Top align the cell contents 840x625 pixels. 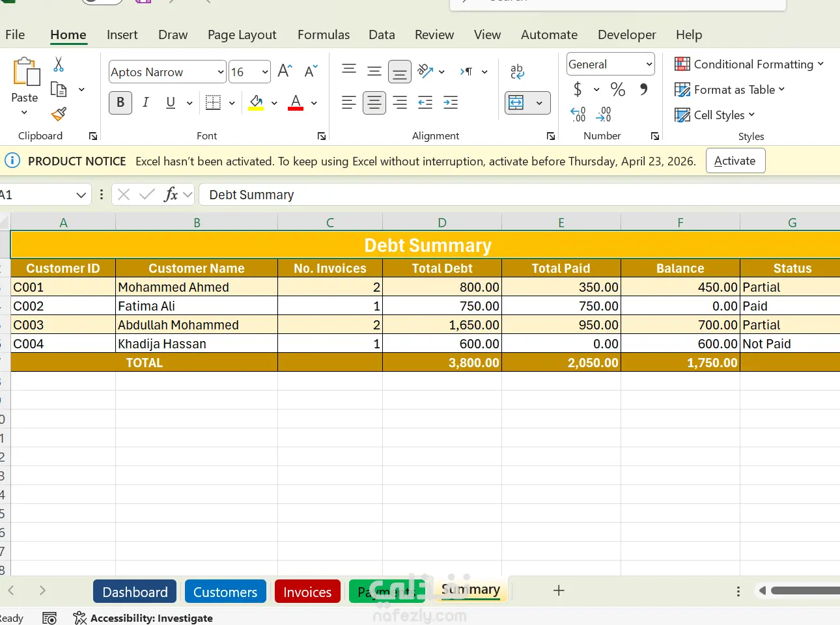[x=349, y=70]
